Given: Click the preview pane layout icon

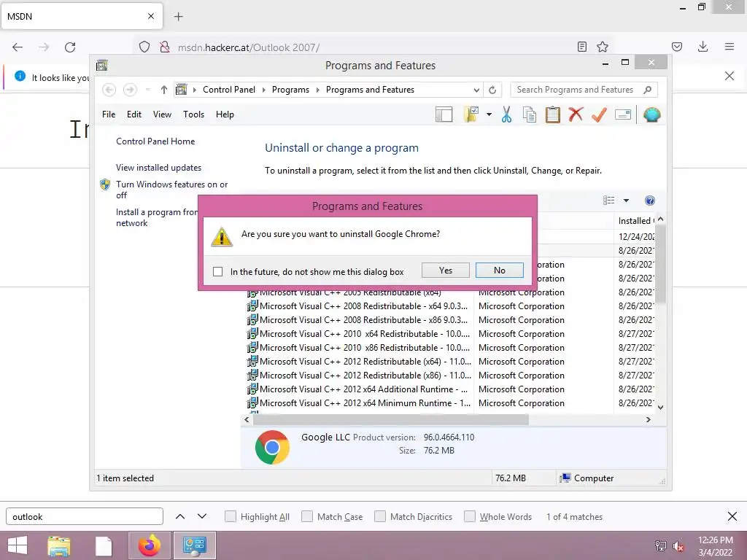Looking at the screenshot, I should (444, 114).
